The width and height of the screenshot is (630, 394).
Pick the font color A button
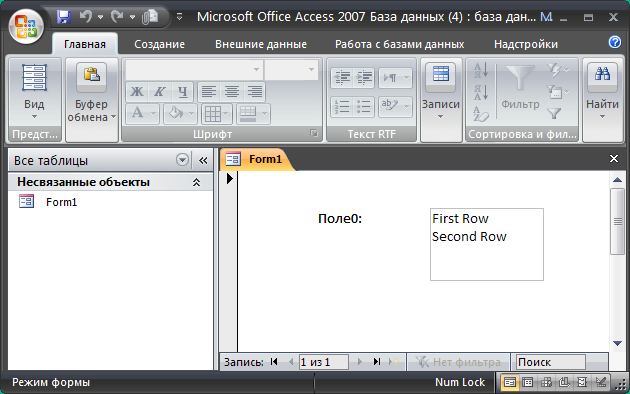(x=138, y=113)
